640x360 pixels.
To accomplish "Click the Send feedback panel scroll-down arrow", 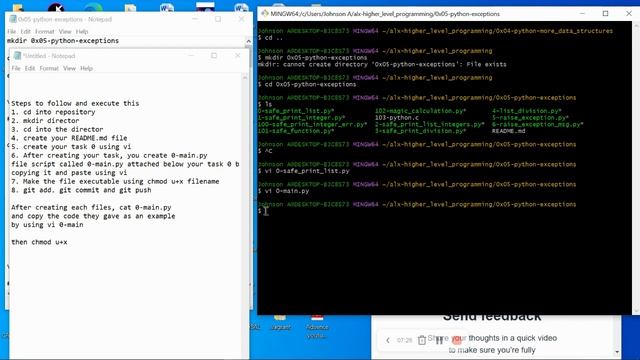I will [x=617, y=352].
